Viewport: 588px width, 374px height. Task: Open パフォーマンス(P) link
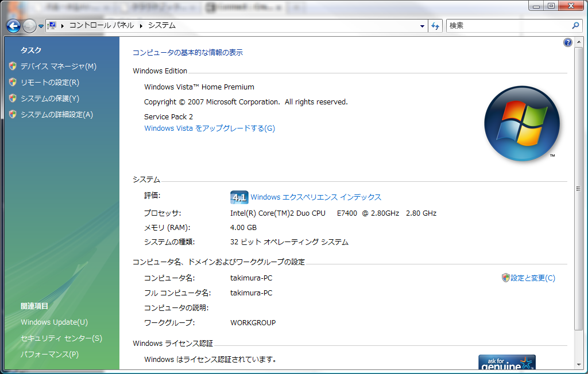tap(49, 354)
